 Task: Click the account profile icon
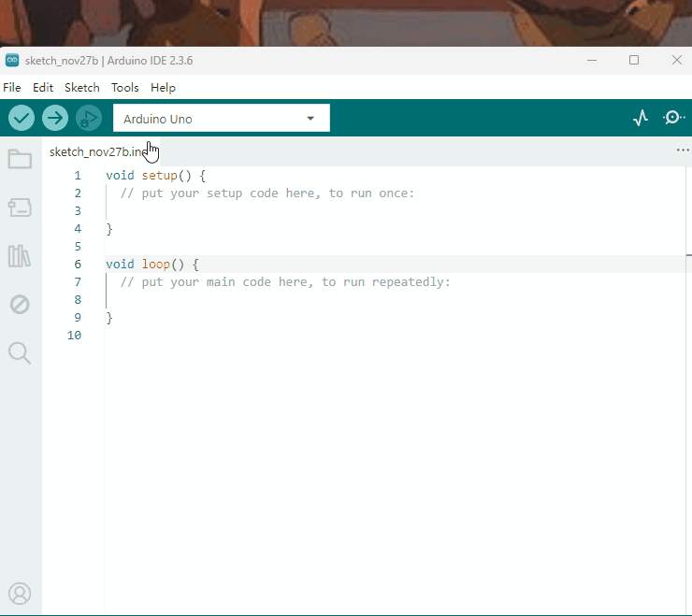20,594
